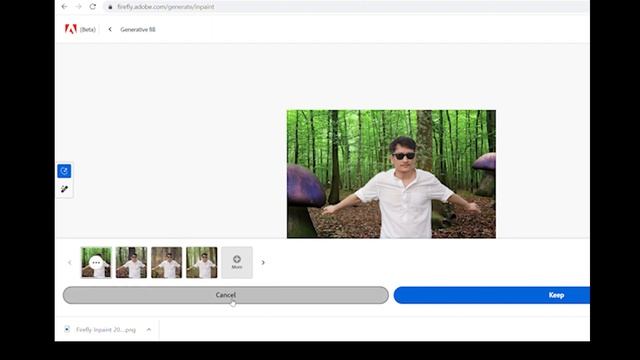This screenshot has width=640, height=360.
Task: Click the browser forward arrow
Action: click(x=78, y=7)
